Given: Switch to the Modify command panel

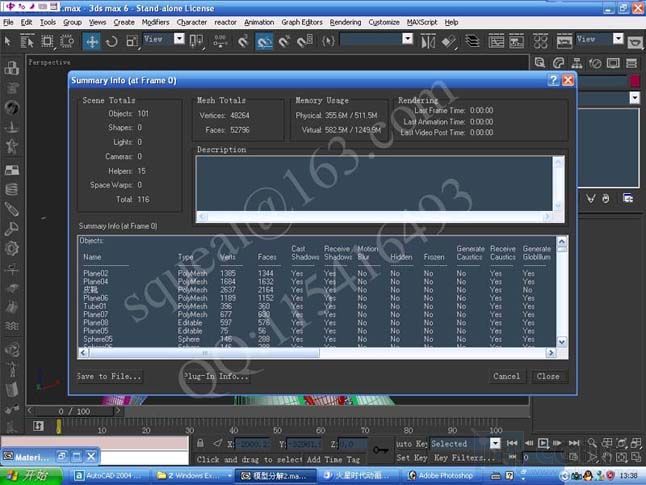Looking at the screenshot, I should [x=558, y=63].
